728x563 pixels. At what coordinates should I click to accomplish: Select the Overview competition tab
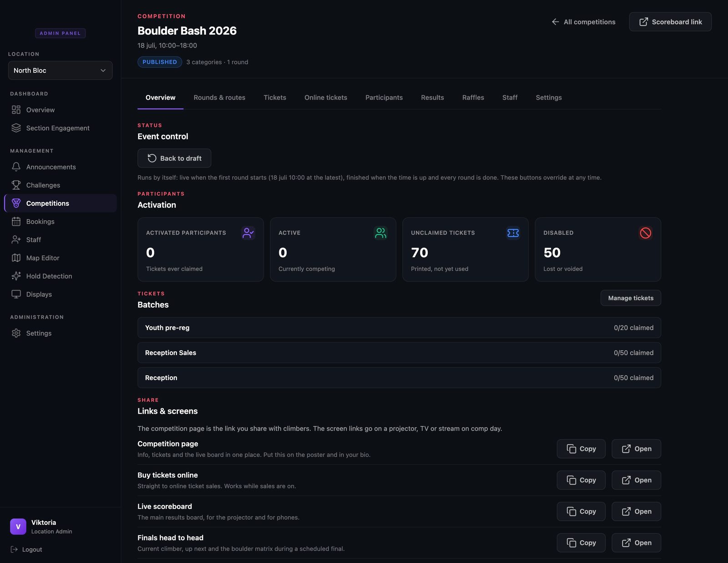click(161, 97)
